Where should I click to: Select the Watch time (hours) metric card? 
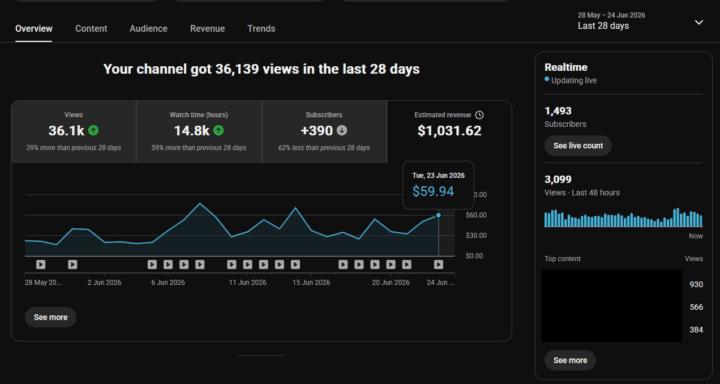pyautogui.click(x=199, y=132)
